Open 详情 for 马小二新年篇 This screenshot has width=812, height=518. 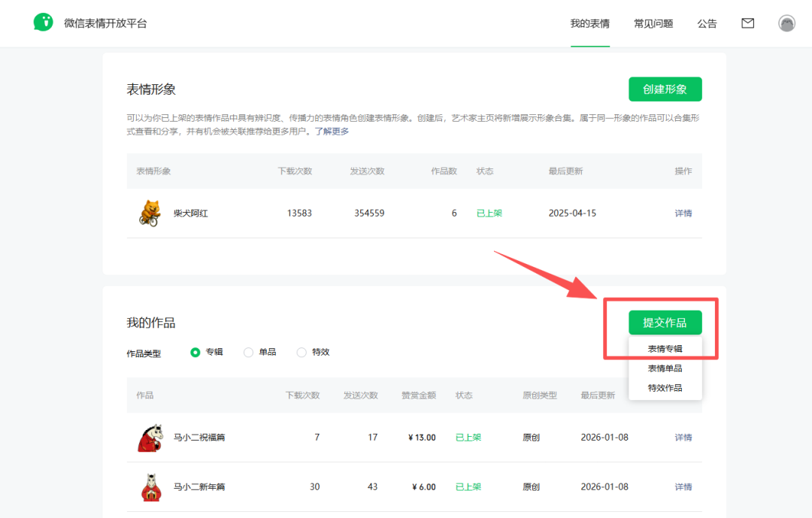683,487
